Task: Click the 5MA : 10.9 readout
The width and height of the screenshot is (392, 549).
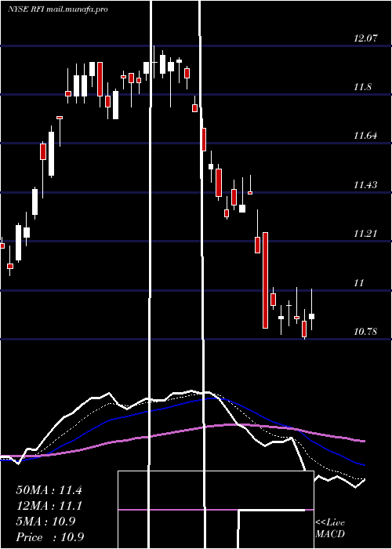Action: coord(45,522)
